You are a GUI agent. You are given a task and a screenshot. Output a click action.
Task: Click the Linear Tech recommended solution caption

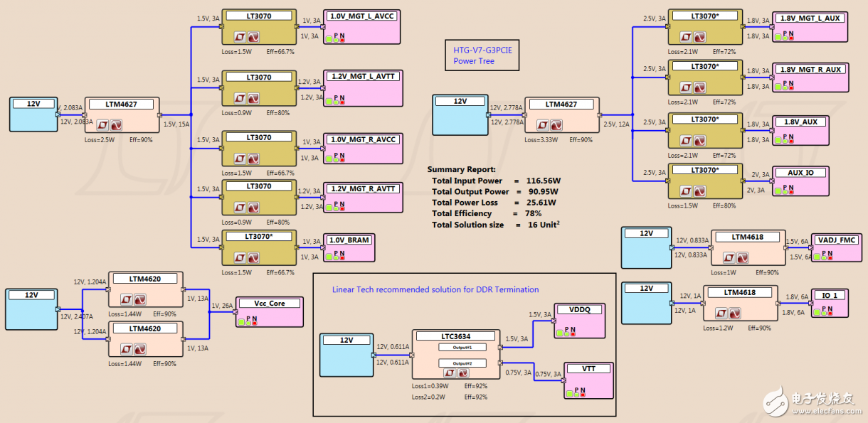[435, 289]
